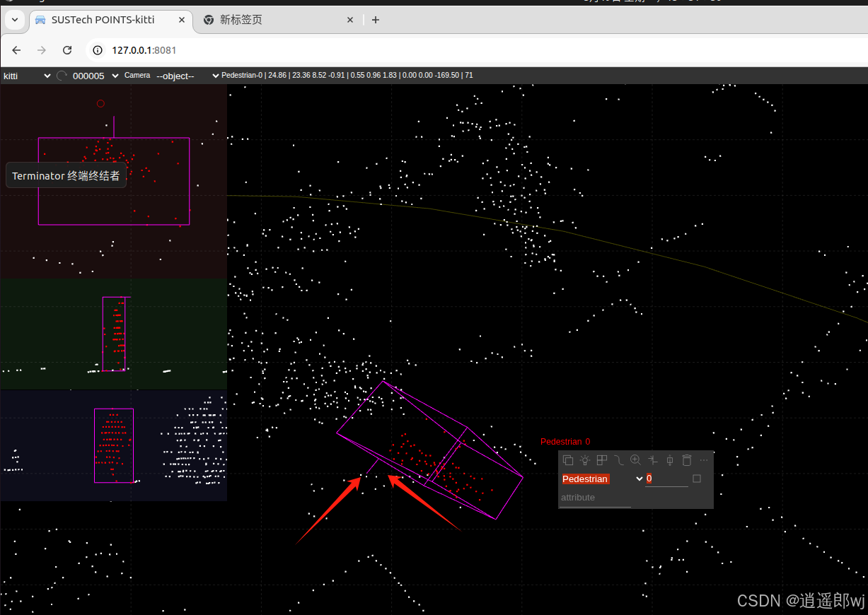Click the Pedestrian 0 red label

565,442
